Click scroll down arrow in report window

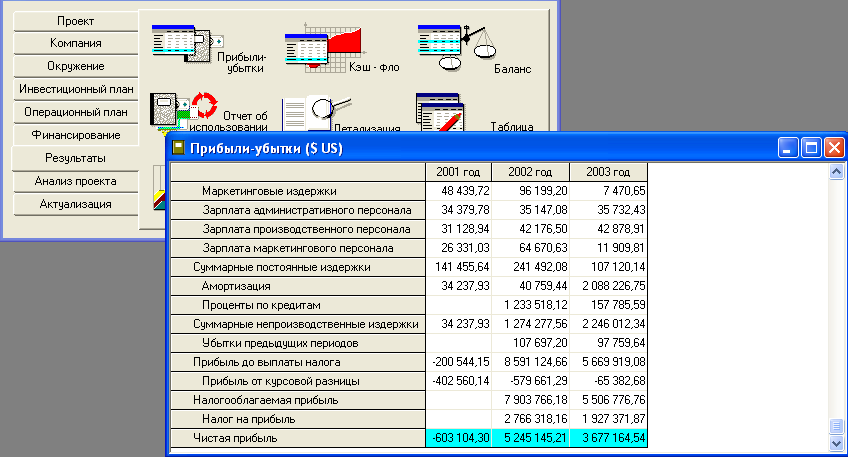(x=836, y=443)
